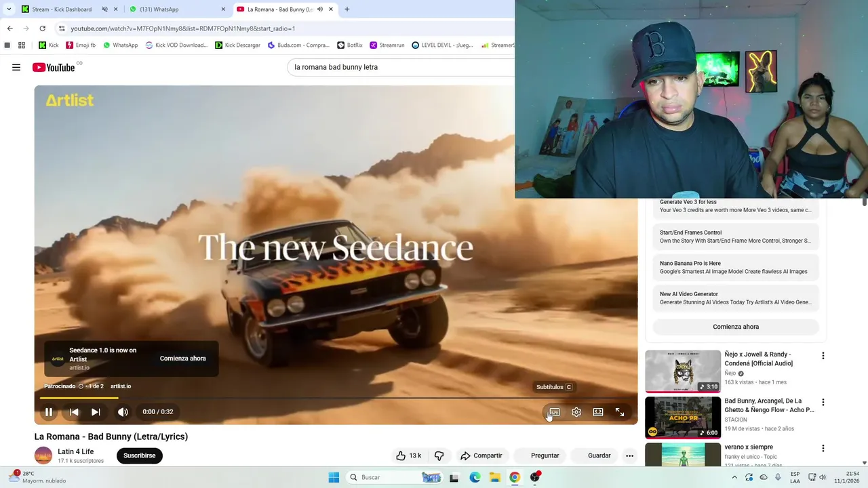
Task: Open the Kick Descargar bookmark
Action: (x=237, y=45)
